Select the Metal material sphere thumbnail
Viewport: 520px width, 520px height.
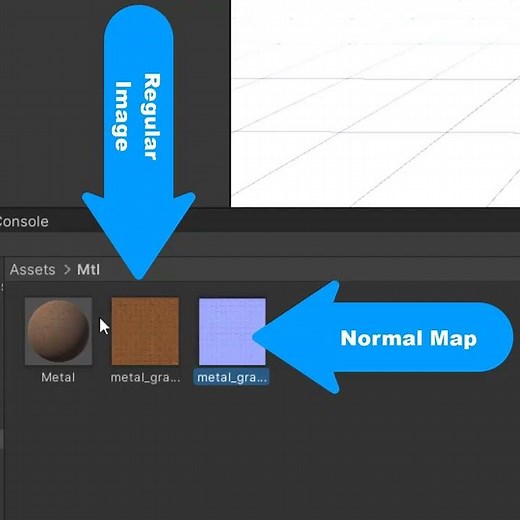point(58,331)
